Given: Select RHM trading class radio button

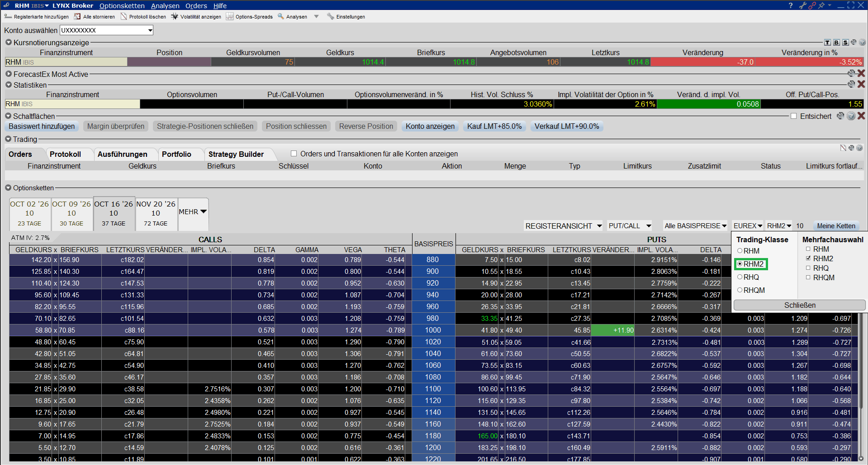Looking at the screenshot, I should coord(740,251).
